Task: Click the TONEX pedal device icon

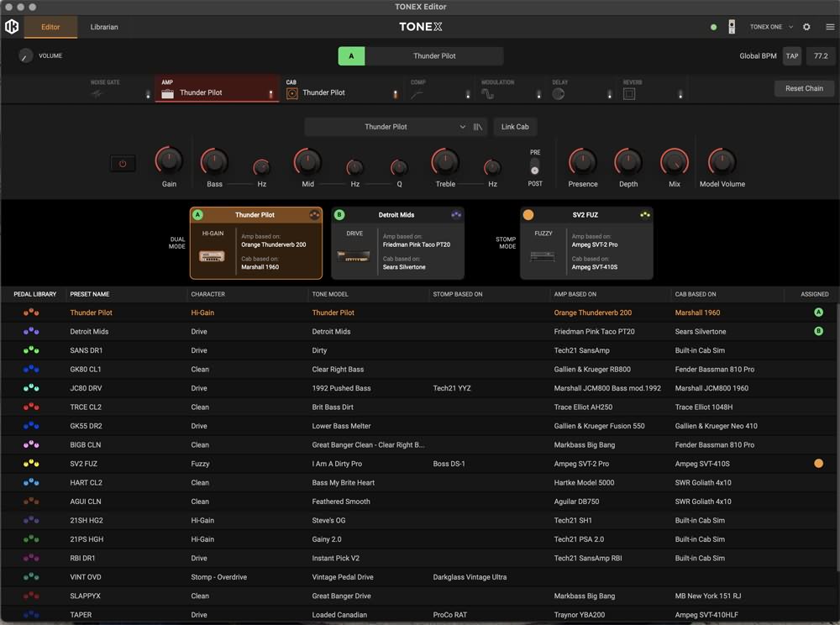Action: pyautogui.click(x=732, y=27)
